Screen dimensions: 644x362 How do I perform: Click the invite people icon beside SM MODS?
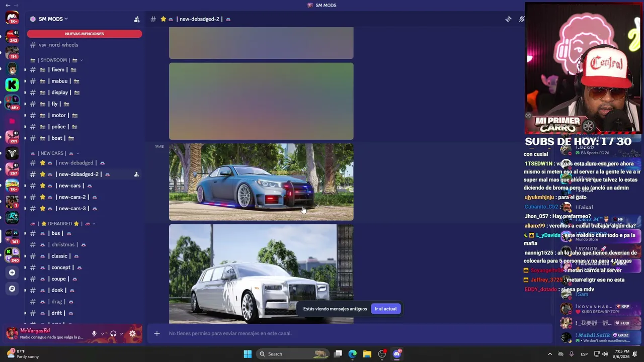coord(137,19)
